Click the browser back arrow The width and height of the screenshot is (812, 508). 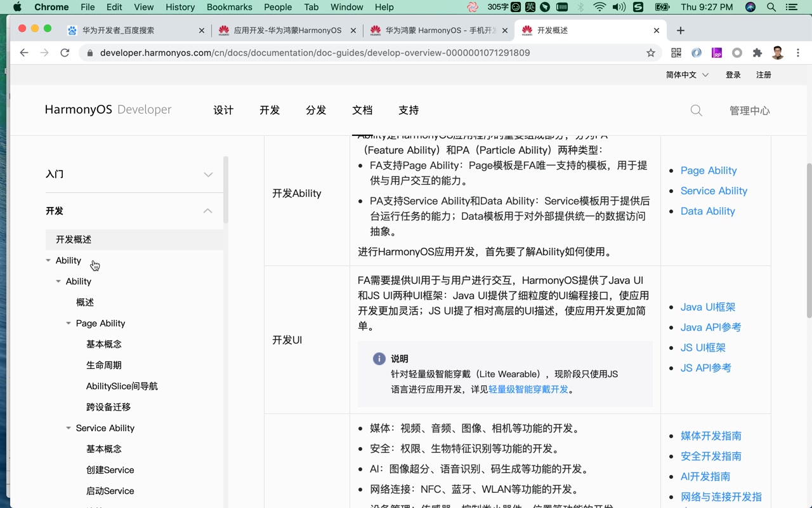[x=24, y=53]
